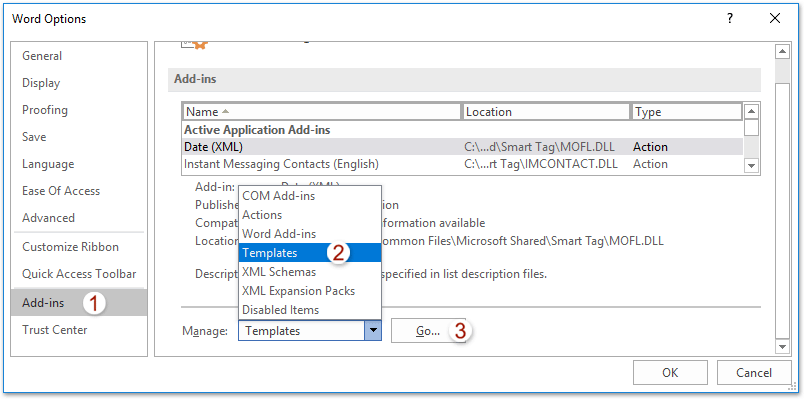Go to the Trust Center category

point(55,330)
